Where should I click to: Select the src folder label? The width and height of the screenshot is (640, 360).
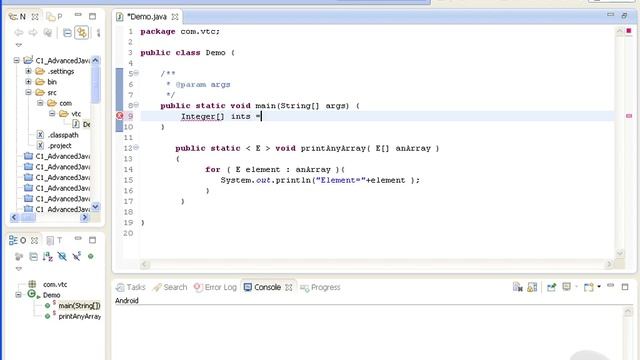coord(52,93)
